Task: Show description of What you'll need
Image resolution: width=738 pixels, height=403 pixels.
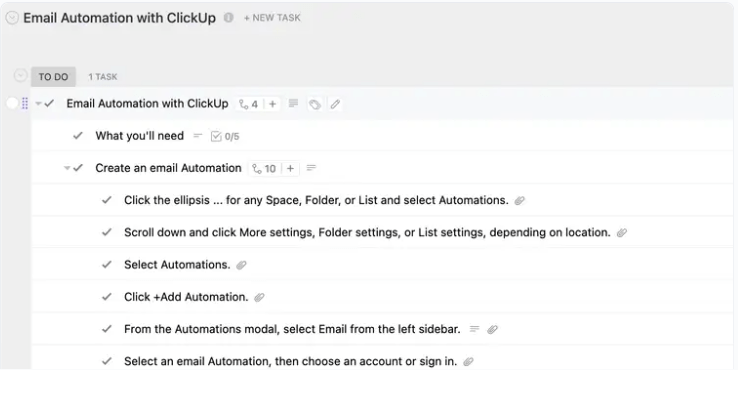Action: click(198, 136)
